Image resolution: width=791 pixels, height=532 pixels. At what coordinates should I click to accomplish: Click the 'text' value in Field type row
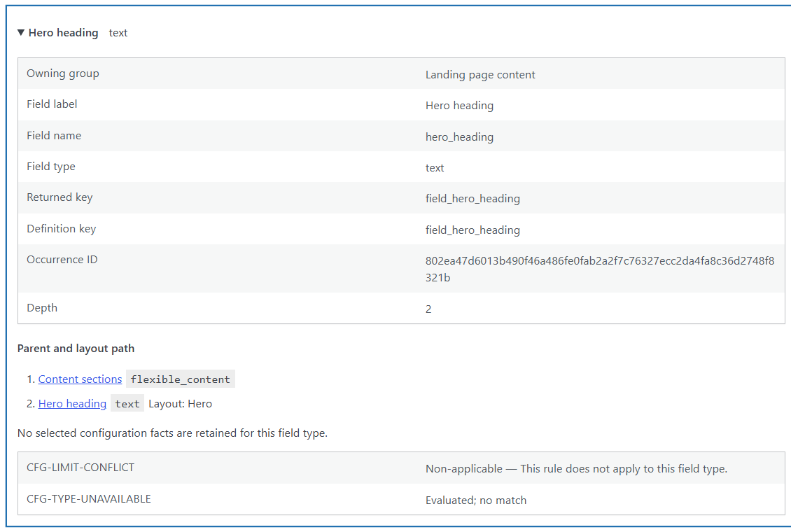435,168
